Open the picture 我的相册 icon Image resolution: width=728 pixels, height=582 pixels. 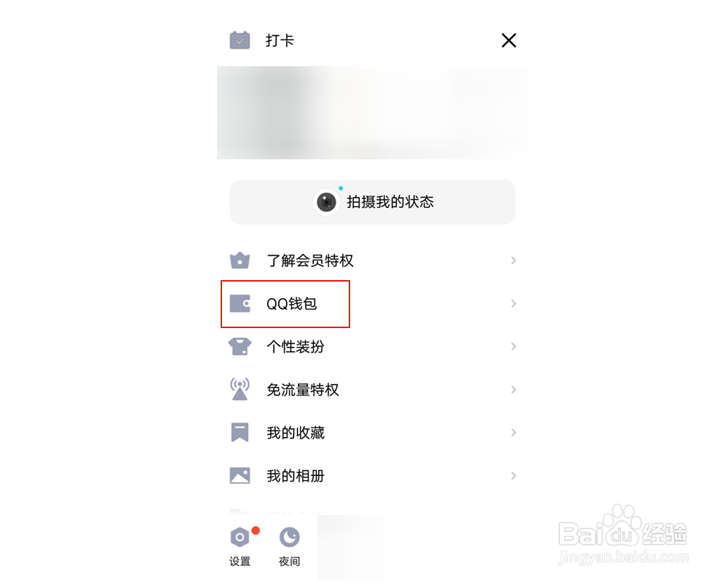(240, 475)
